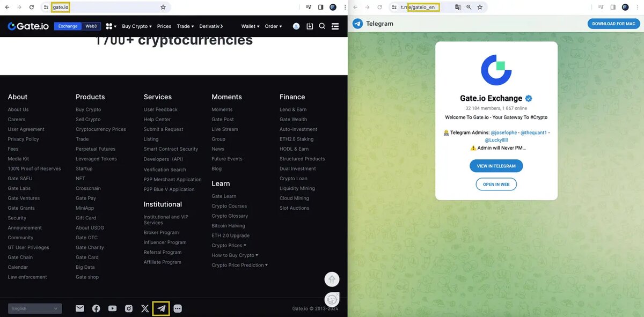Screen dimensions: 644x317
Task: Expand the Buy Crypto dropdown menu
Action: pos(137,26)
